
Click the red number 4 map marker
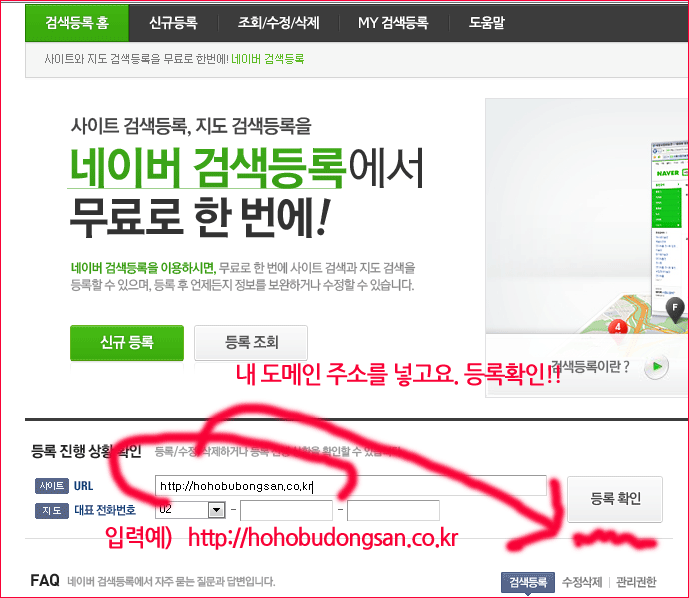pos(617,327)
